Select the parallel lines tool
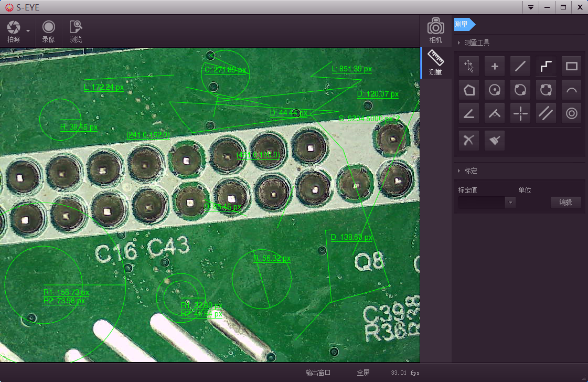 (546, 113)
